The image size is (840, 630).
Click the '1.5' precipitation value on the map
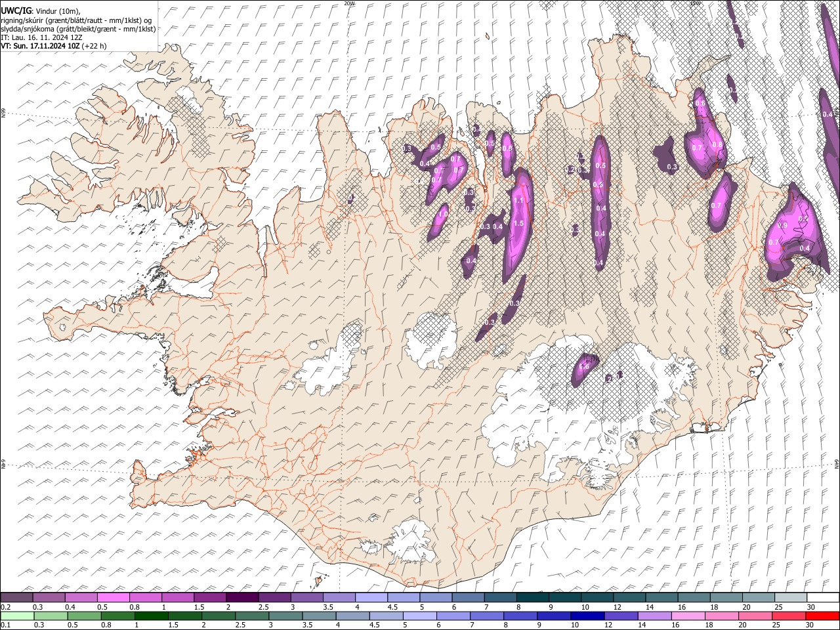coord(518,223)
